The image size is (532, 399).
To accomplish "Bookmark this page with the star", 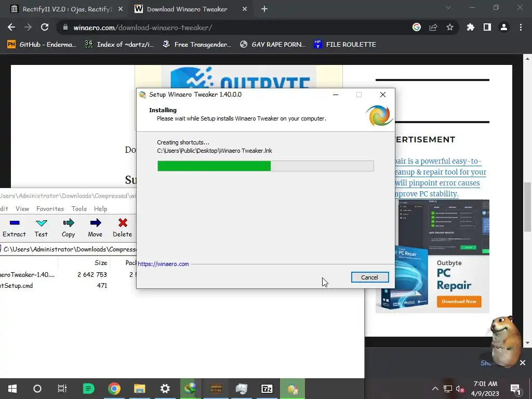I will [450, 27].
